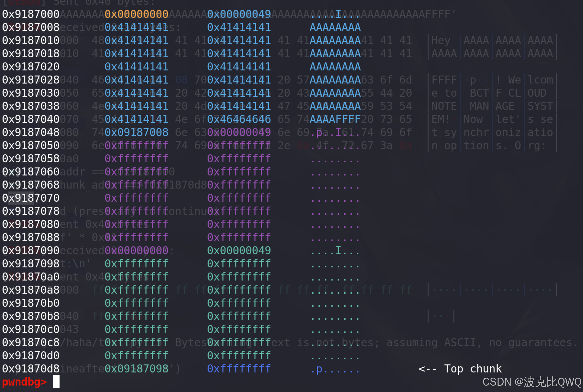Click the red pwndbg> prompt label

tap(24, 382)
